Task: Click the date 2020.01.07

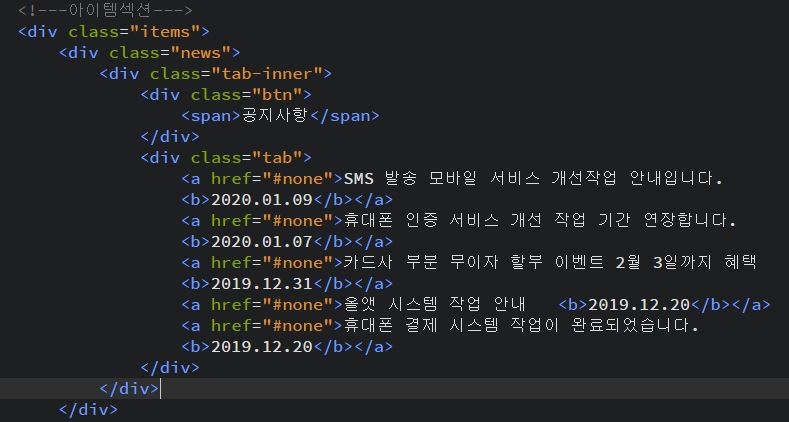Action: [262, 242]
